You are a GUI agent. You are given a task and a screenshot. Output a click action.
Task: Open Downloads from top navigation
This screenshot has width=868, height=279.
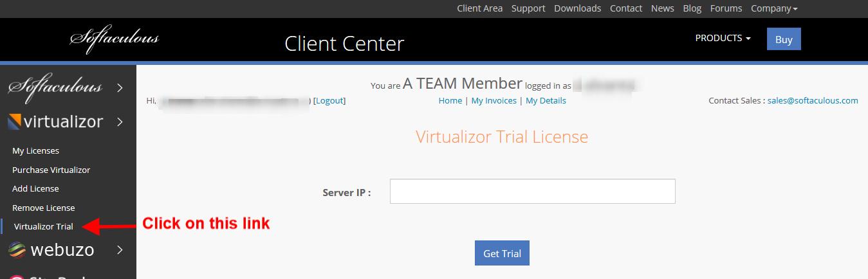click(x=578, y=8)
